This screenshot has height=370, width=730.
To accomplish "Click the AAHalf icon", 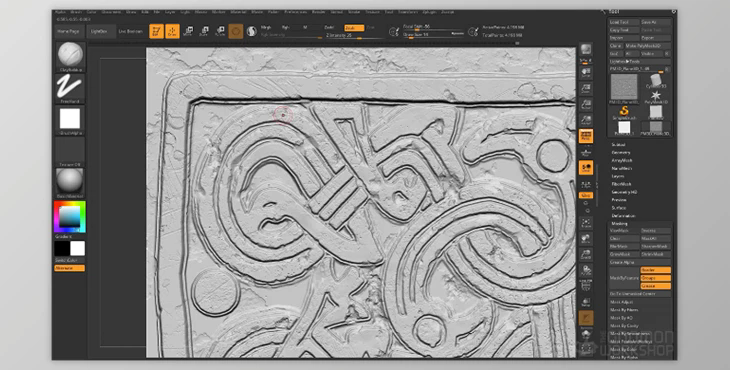I will click(x=586, y=120).
